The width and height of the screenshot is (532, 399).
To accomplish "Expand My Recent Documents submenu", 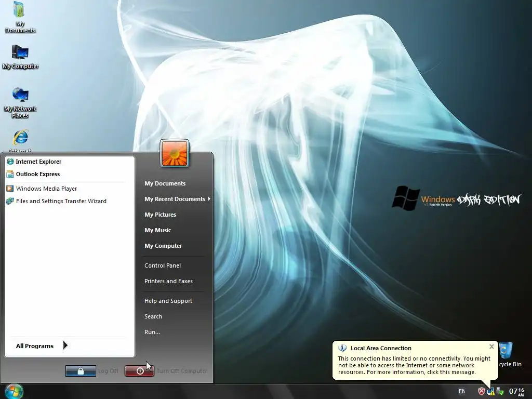I will point(177,199).
